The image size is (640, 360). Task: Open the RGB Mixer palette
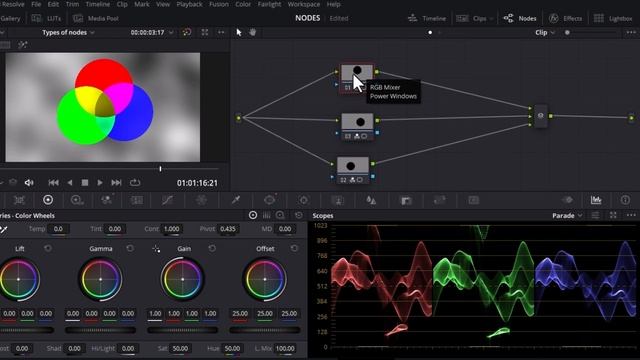point(107,200)
